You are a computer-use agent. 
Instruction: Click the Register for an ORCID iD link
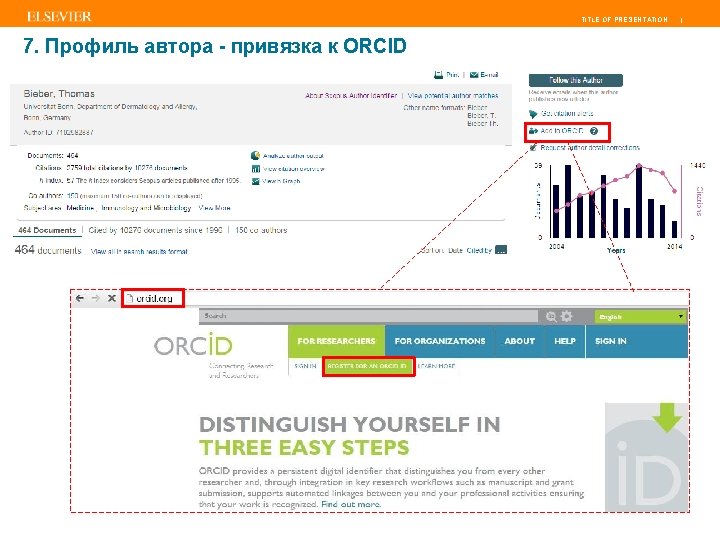pyautogui.click(x=367, y=366)
